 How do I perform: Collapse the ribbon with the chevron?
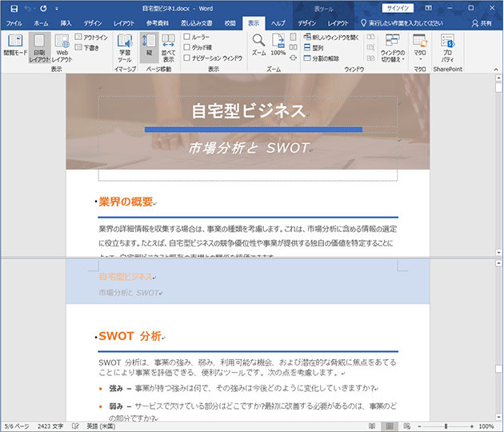pos(496,69)
